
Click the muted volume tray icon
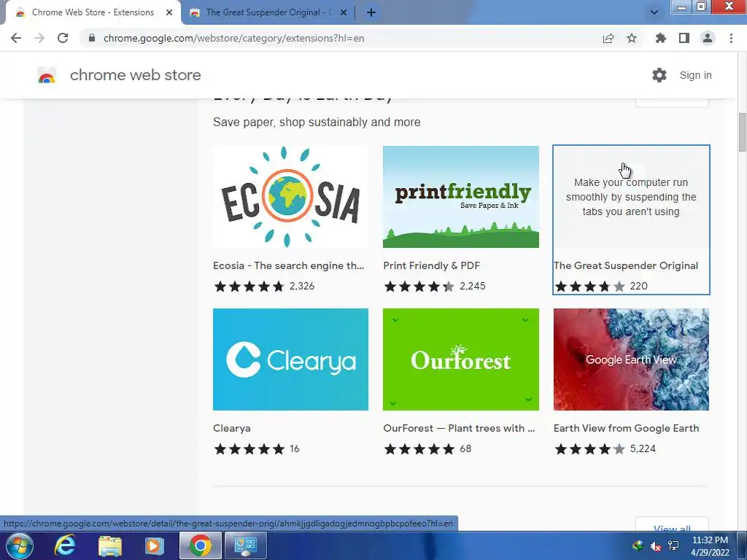coord(656,545)
